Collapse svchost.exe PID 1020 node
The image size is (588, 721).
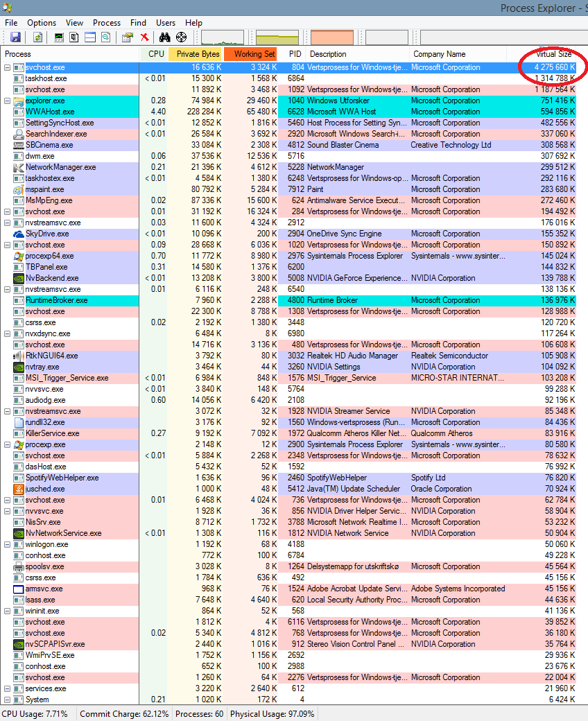[x=7, y=245]
